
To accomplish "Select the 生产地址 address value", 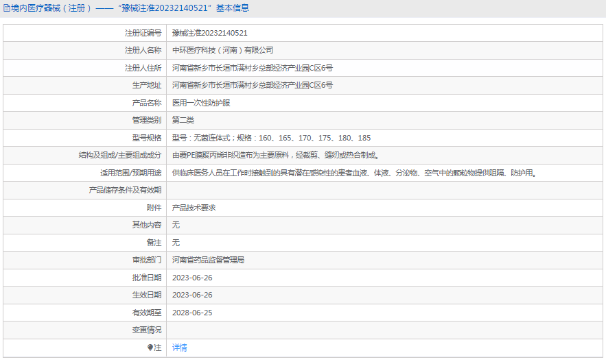I will [x=253, y=85].
